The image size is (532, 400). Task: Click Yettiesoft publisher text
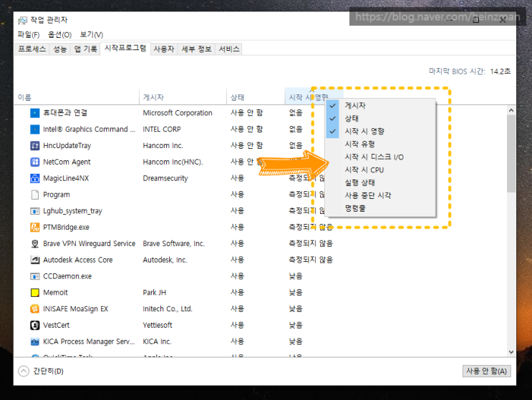158,325
